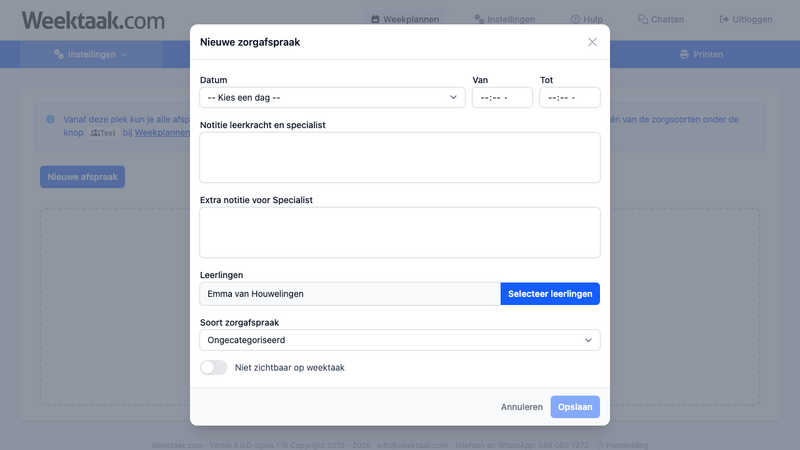This screenshot has height=450, width=800.
Task: Focus the Extra notitie voor Specialist textarea
Action: click(x=399, y=232)
